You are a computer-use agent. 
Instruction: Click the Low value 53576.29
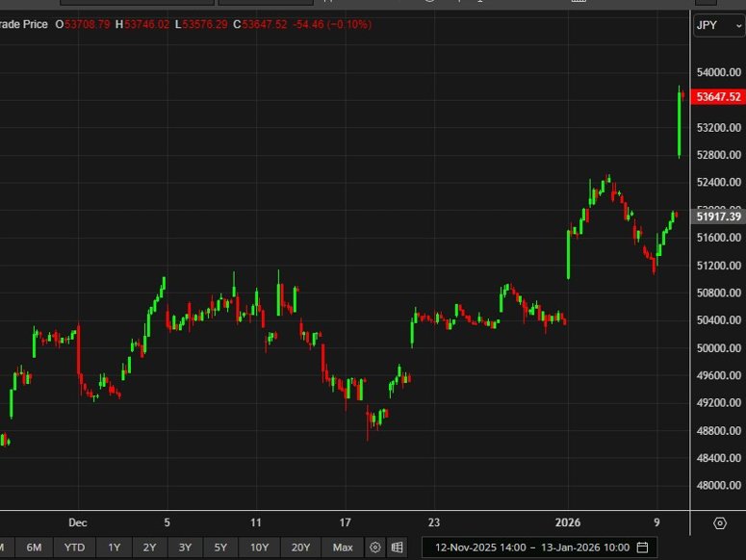(205, 24)
